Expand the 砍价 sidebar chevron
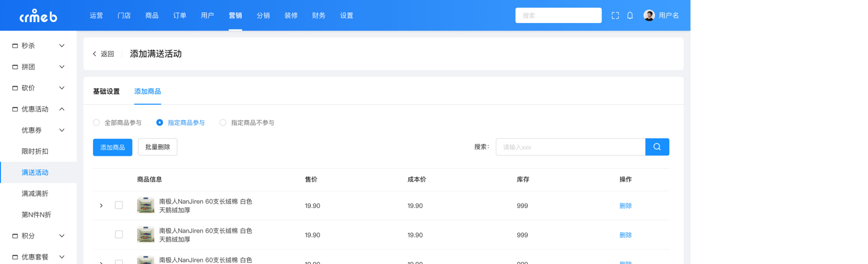 pos(62,88)
